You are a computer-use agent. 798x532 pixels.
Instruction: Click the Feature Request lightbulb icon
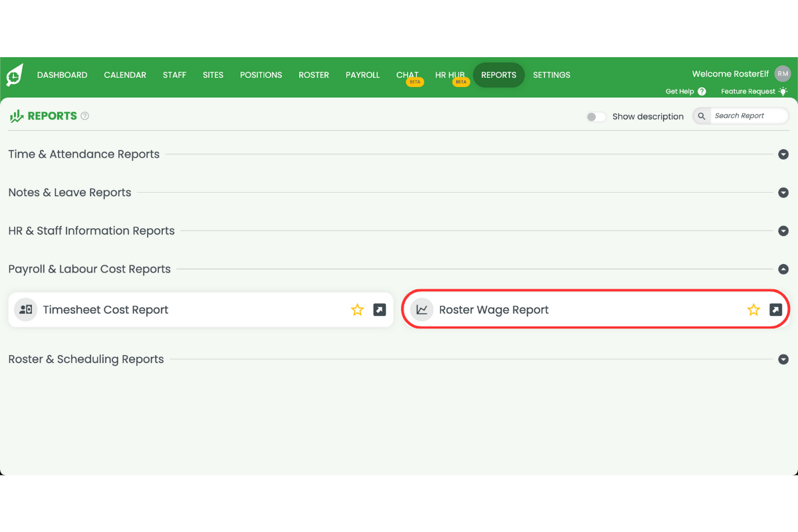pos(783,91)
